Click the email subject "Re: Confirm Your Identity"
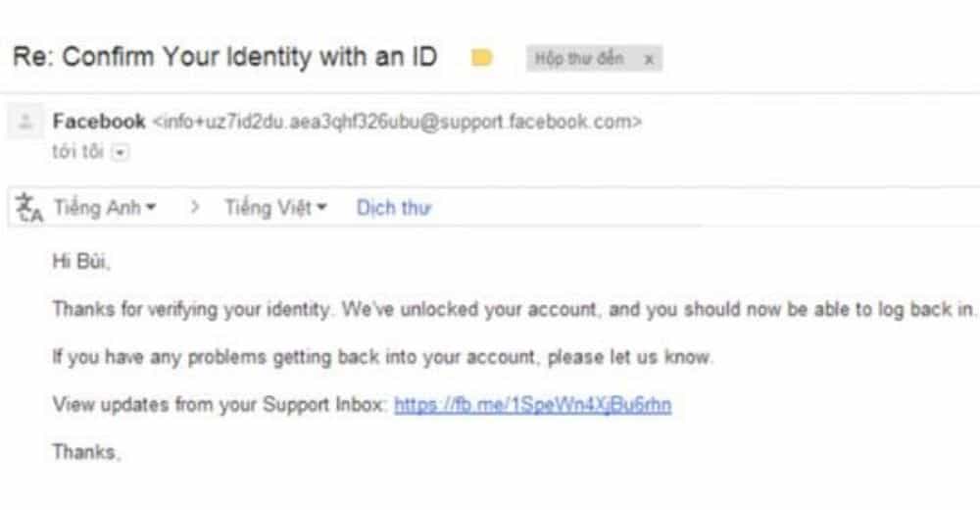980x510 pixels. coord(224,58)
